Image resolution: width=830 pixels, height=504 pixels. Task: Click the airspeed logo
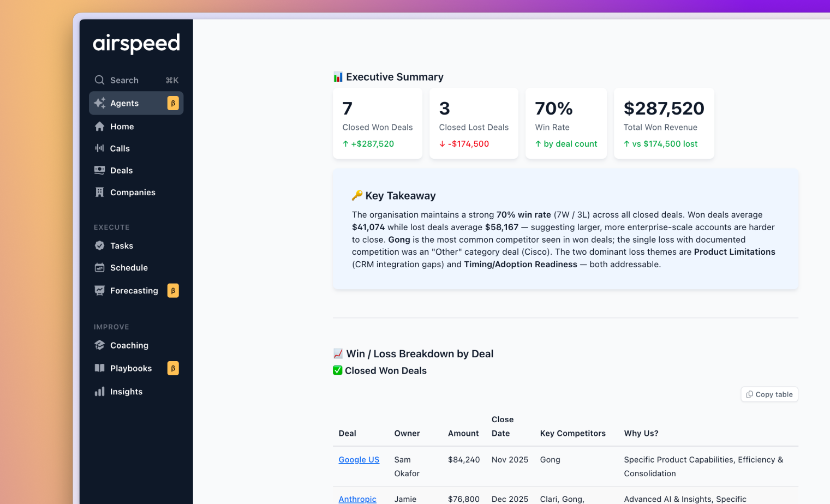(x=136, y=43)
